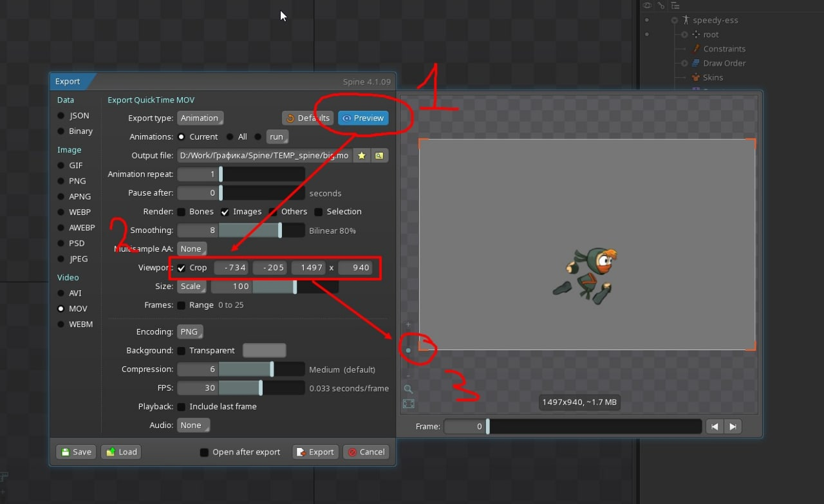
Task: Click the Skins shirt icon
Action: pyautogui.click(x=696, y=77)
